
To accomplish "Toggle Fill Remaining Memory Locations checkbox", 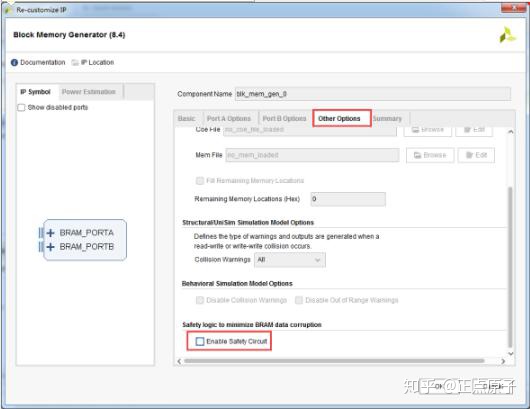I will 200,181.
